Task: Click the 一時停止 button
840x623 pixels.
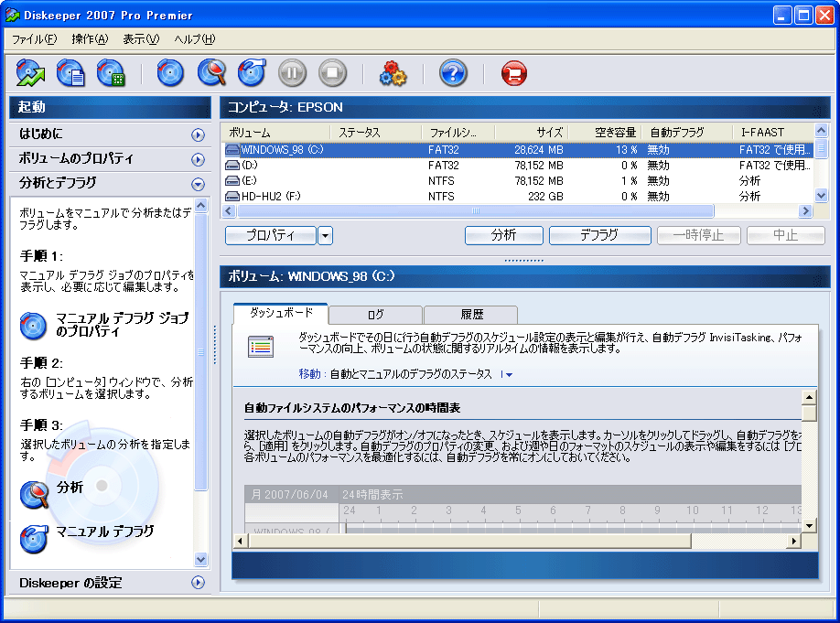Action: tap(698, 236)
